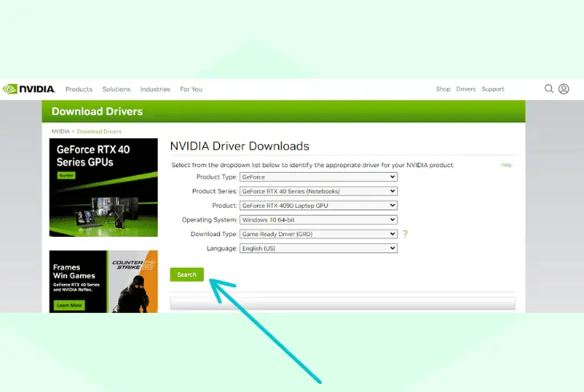Go to the Drivers link in header
584x392 pixels.
point(466,89)
